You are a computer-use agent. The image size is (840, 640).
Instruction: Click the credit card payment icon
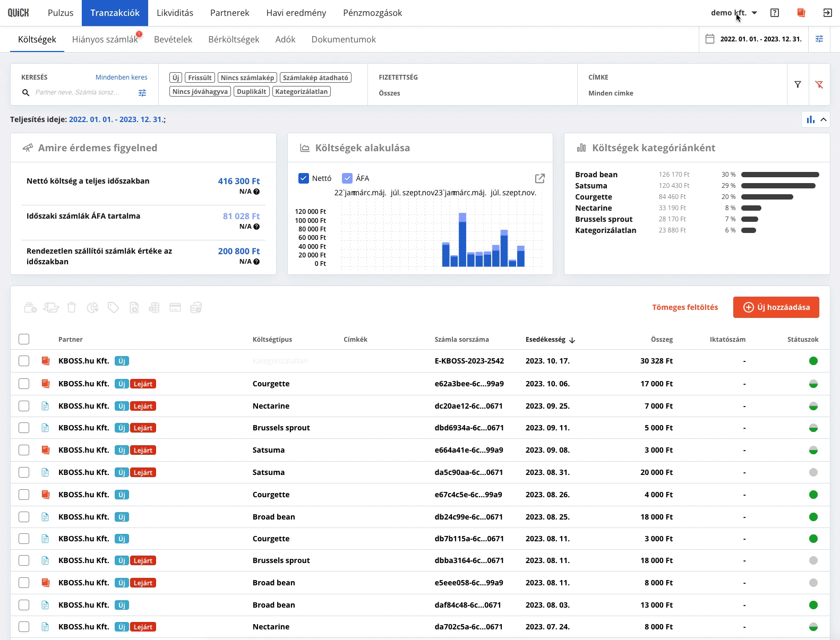coord(175,307)
